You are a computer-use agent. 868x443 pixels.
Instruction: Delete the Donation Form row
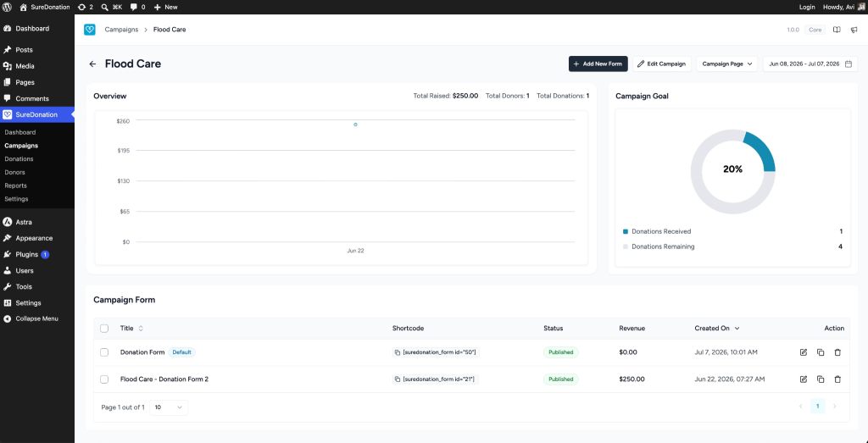click(837, 352)
